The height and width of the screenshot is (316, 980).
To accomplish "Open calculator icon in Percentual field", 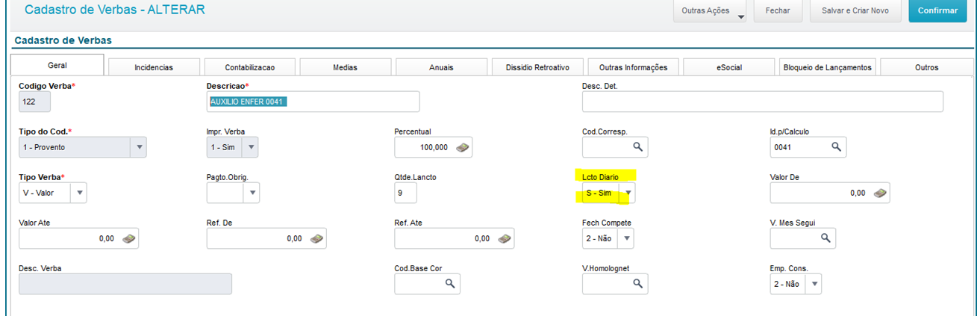I will 463,147.
